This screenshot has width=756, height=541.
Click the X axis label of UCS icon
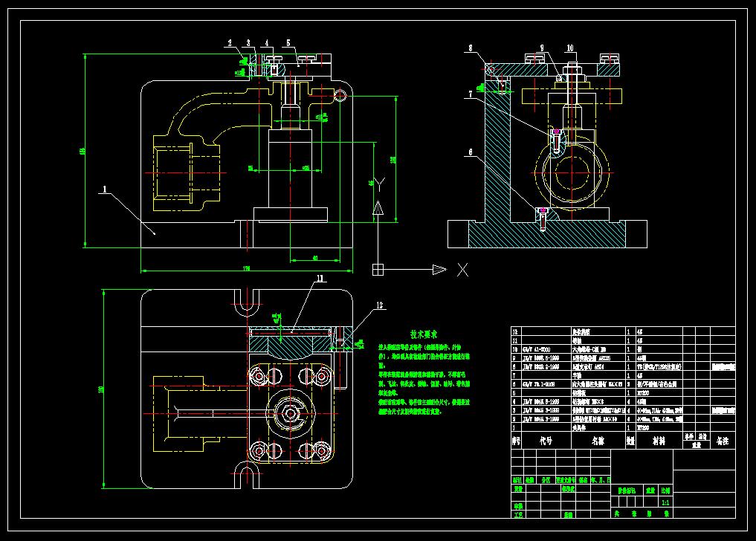463,270
